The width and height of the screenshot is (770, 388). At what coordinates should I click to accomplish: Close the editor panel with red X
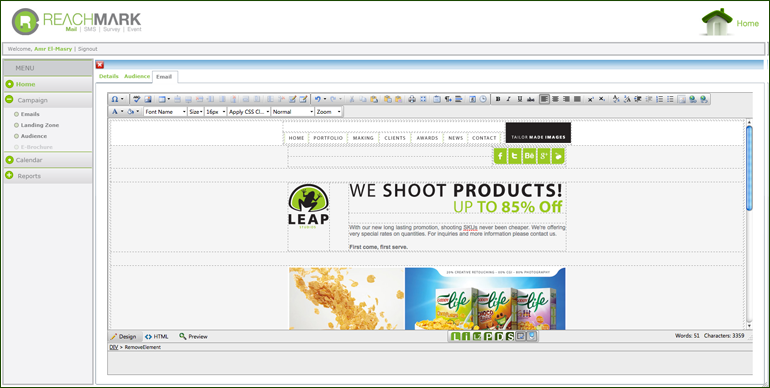(100, 65)
